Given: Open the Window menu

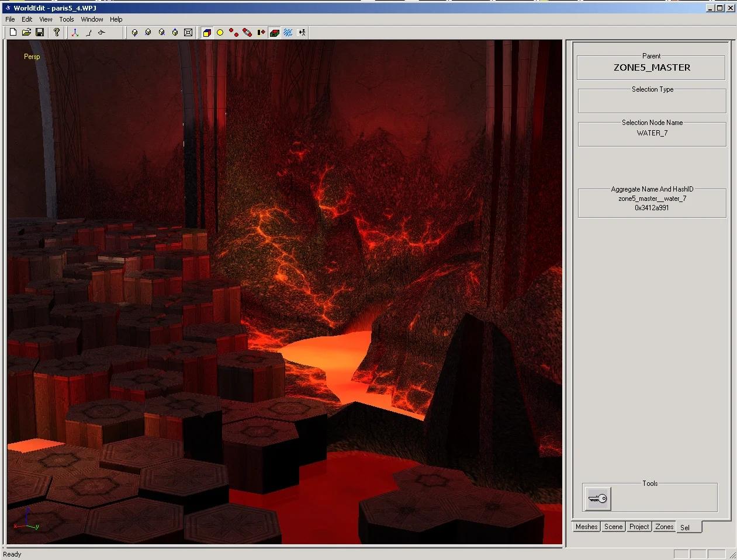Looking at the screenshot, I should pos(92,19).
